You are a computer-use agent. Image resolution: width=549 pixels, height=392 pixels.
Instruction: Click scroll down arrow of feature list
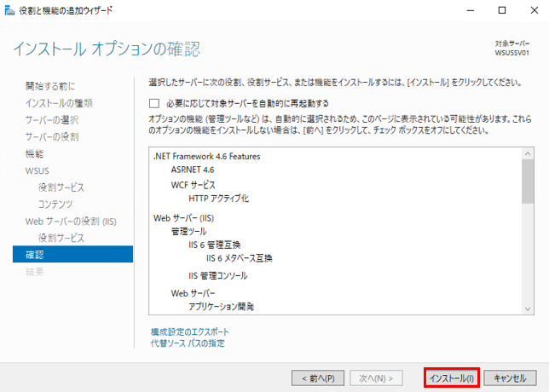pyautogui.click(x=528, y=308)
